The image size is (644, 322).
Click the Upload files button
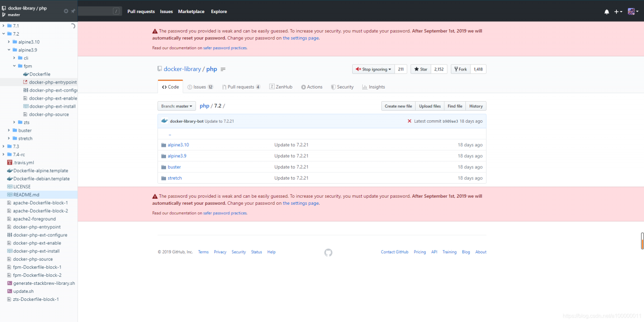click(430, 106)
